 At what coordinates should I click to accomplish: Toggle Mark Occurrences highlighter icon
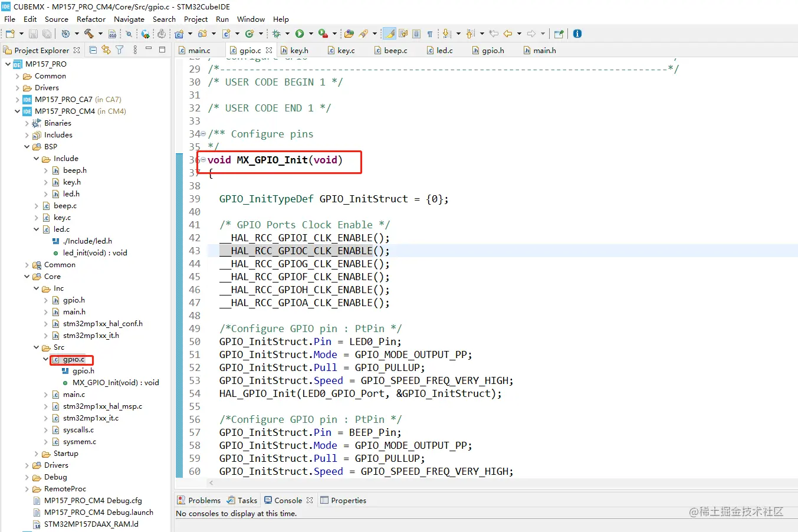click(389, 34)
